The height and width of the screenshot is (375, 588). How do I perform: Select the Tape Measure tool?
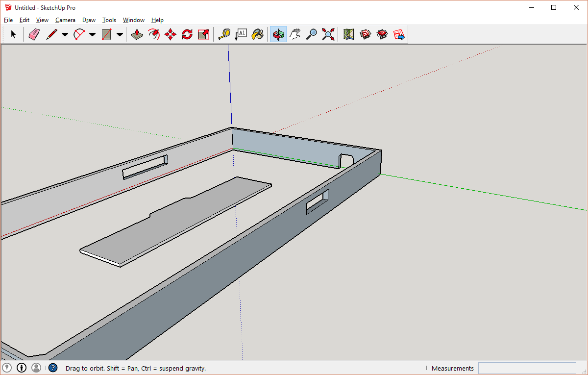click(224, 34)
